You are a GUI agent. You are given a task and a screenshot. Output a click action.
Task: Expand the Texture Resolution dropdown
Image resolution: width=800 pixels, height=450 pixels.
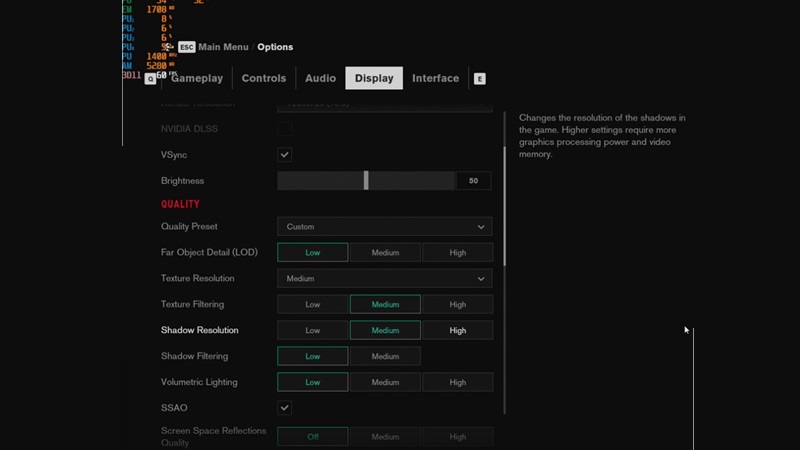click(x=384, y=279)
